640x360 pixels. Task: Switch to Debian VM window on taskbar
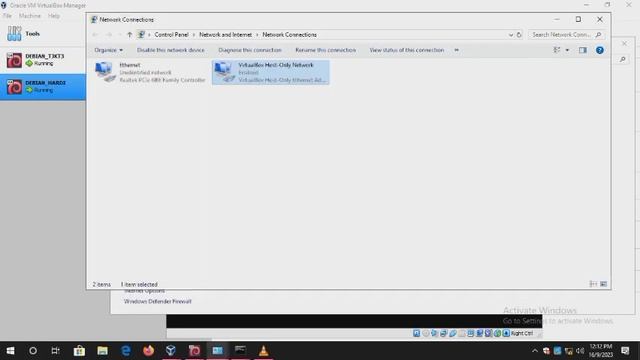click(194, 351)
